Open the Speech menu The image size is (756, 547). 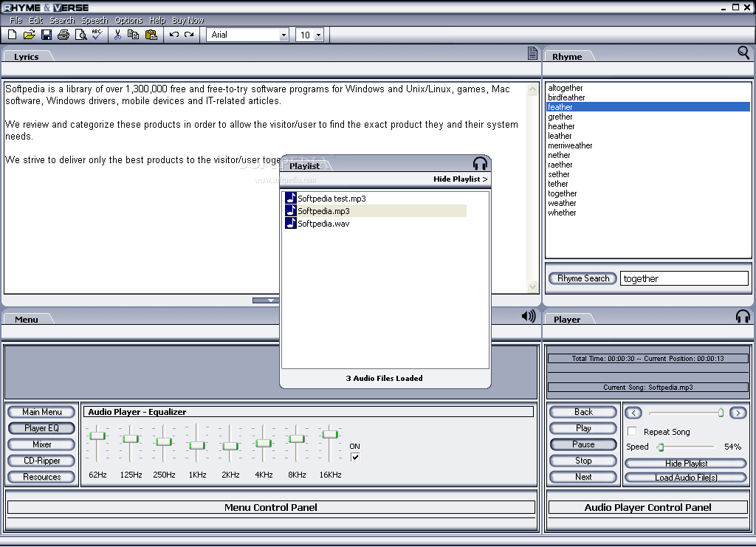point(94,20)
